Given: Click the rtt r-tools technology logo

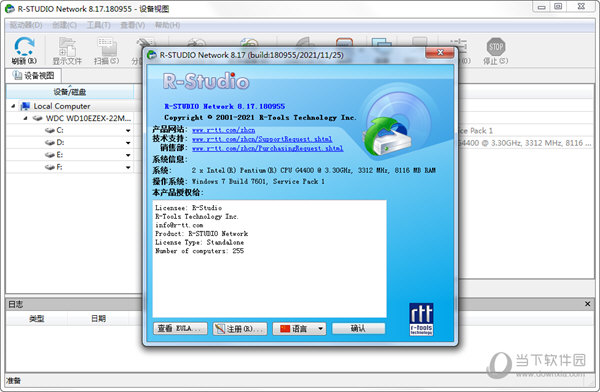Looking at the screenshot, I should pos(421,319).
